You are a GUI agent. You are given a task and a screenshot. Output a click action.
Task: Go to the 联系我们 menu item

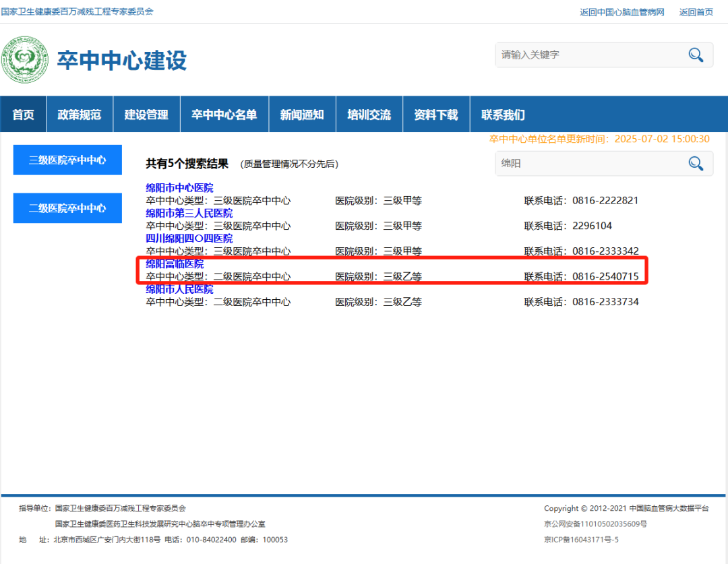click(504, 114)
